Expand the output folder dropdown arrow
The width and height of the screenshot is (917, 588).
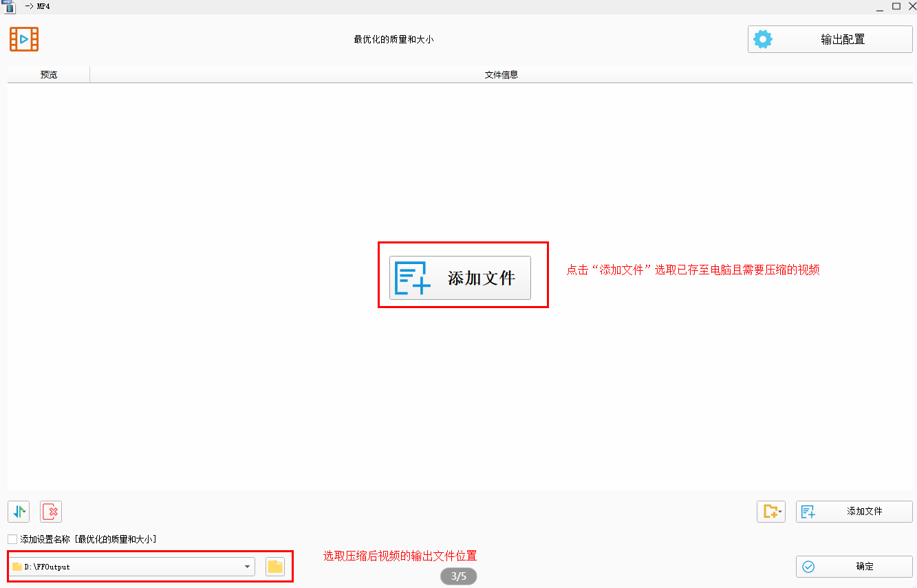click(247, 567)
